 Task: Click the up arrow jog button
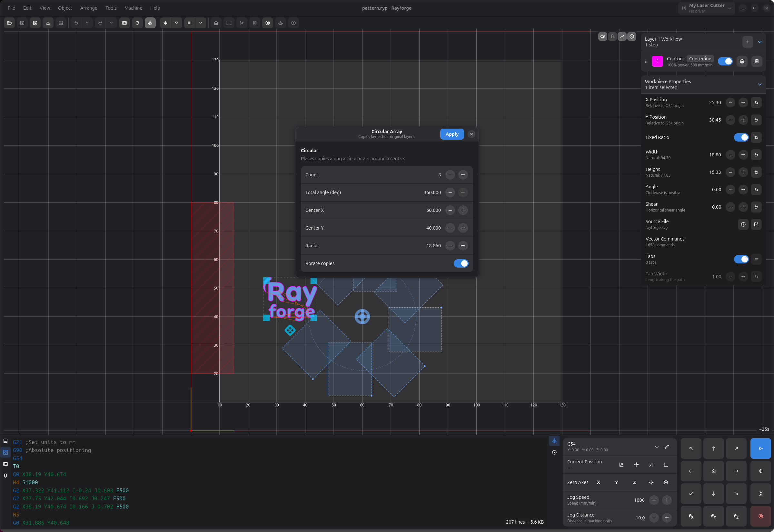coord(714,448)
